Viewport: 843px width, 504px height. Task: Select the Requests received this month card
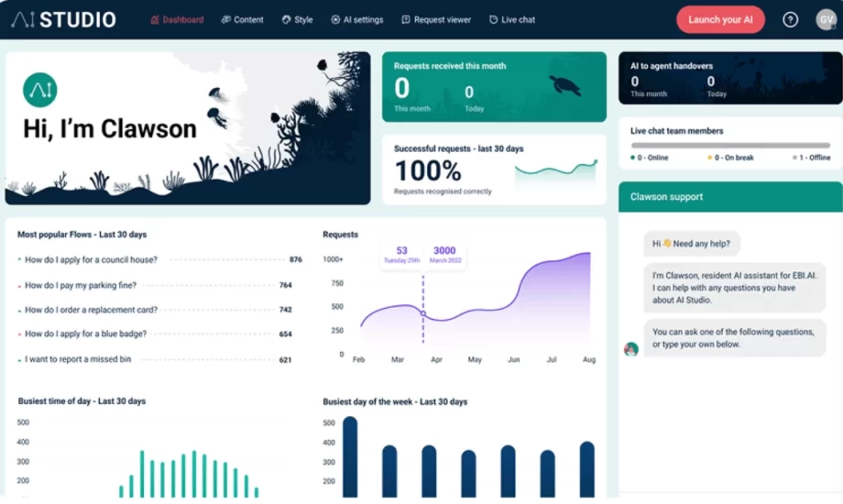pos(494,87)
